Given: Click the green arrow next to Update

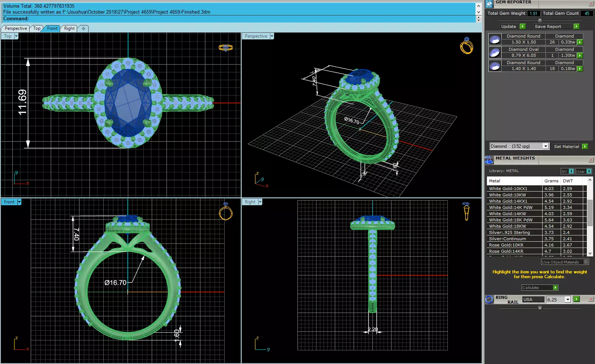Looking at the screenshot, I should pos(522,27).
